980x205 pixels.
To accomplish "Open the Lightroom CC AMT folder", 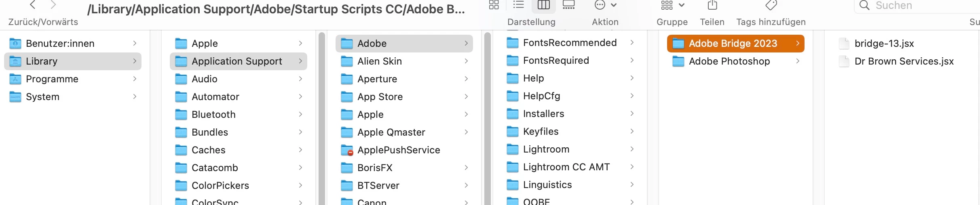I will coord(570,167).
